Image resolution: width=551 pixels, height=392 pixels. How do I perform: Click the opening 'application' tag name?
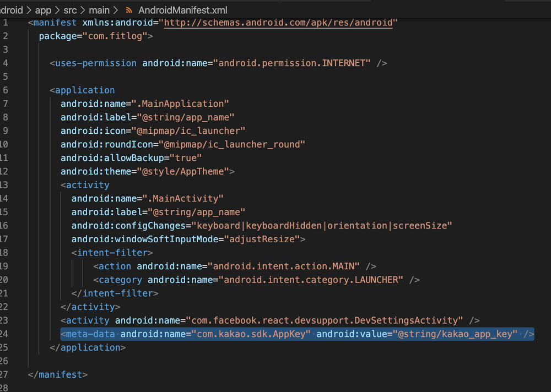(85, 90)
